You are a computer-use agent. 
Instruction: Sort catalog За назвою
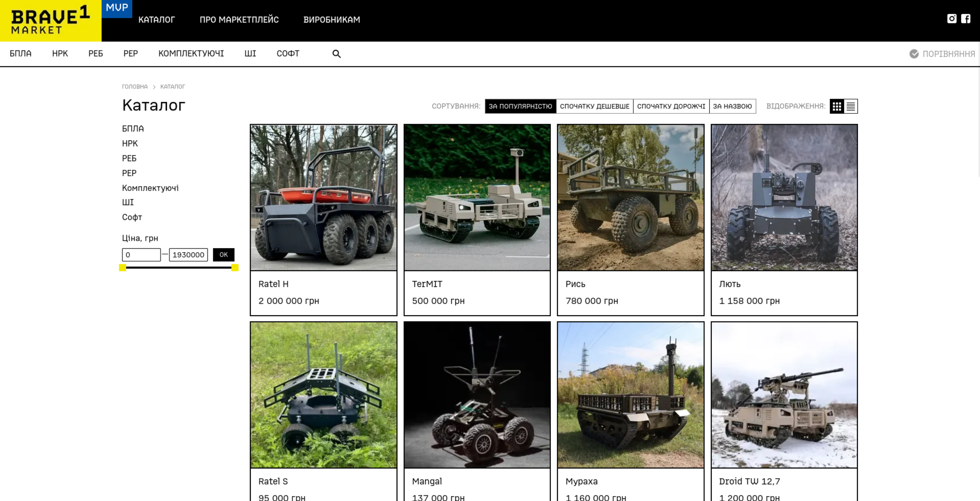click(x=732, y=106)
